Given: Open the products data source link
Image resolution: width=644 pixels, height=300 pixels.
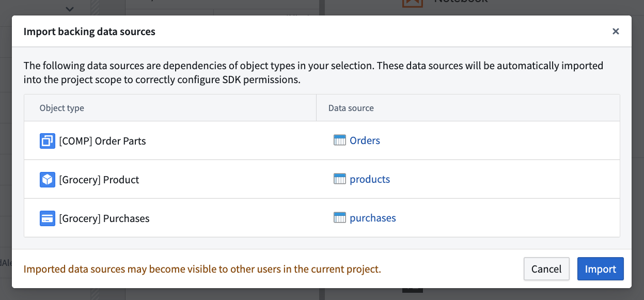Looking at the screenshot, I should click(370, 179).
